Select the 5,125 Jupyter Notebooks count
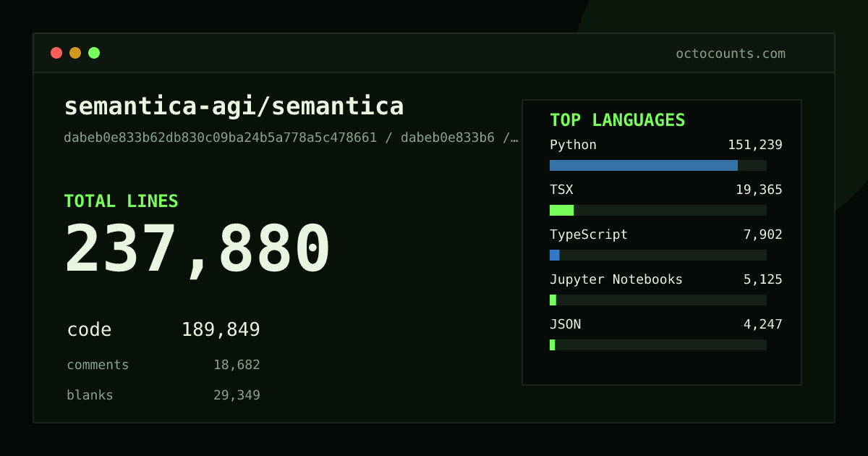The width and height of the screenshot is (868, 456). click(x=763, y=279)
